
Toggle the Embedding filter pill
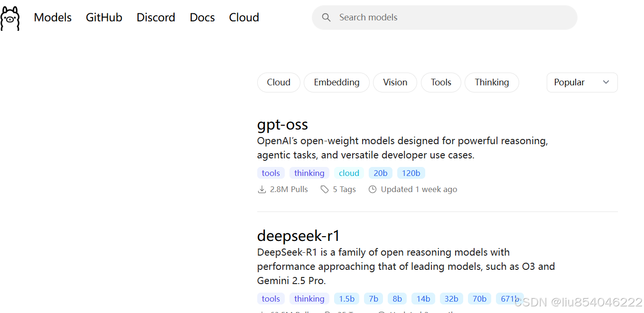point(336,83)
